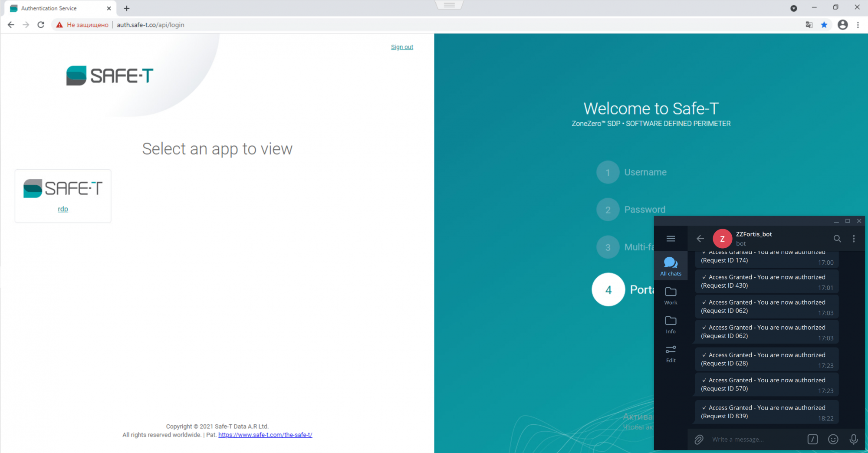Click the SAFE-T logo in header
The image size is (868, 453).
point(110,75)
